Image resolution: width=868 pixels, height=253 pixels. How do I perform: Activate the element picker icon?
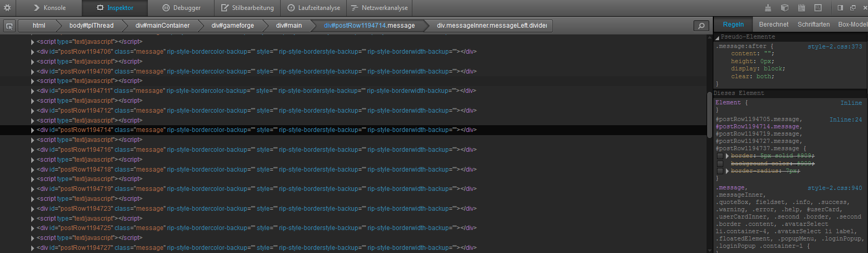pyautogui.click(x=9, y=26)
